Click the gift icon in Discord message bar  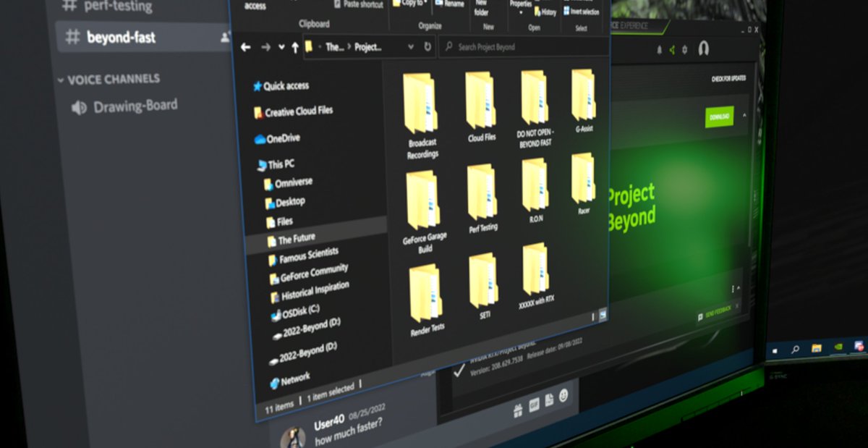click(x=517, y=410)
